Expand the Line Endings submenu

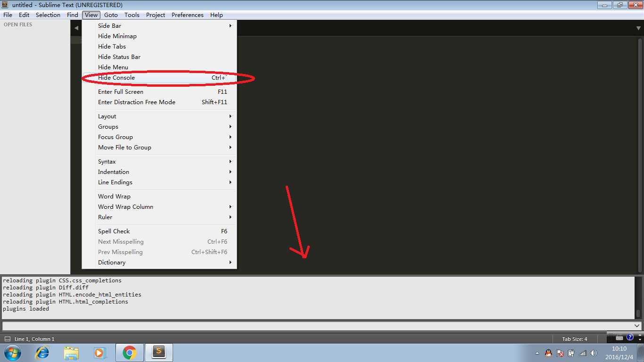tap(159, 182)
